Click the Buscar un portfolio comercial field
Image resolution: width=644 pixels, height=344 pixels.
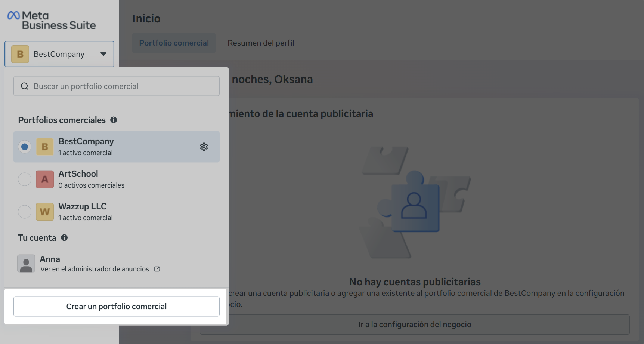(116, 86)
